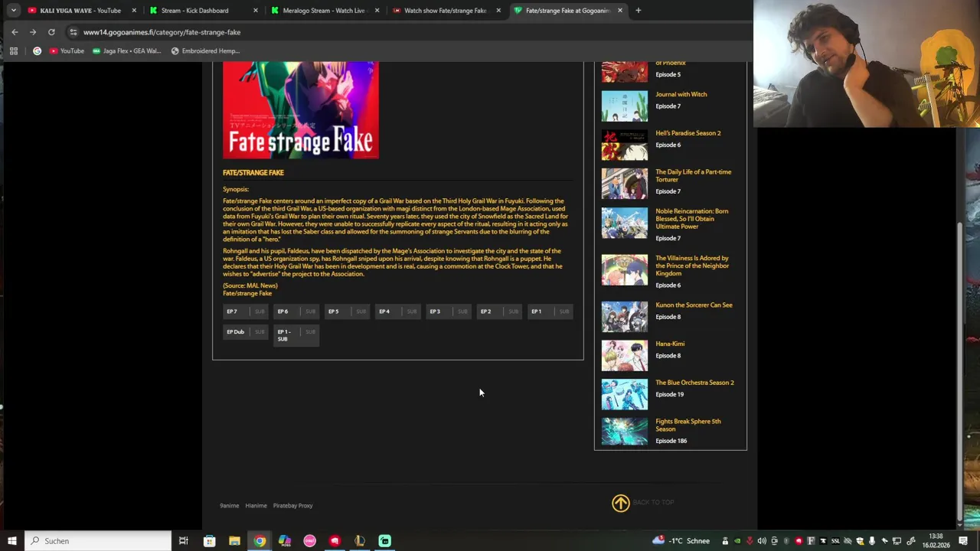980x551 pixels.
Task: Click the Suchen taskbar search box
Action: tap(98, 541)
